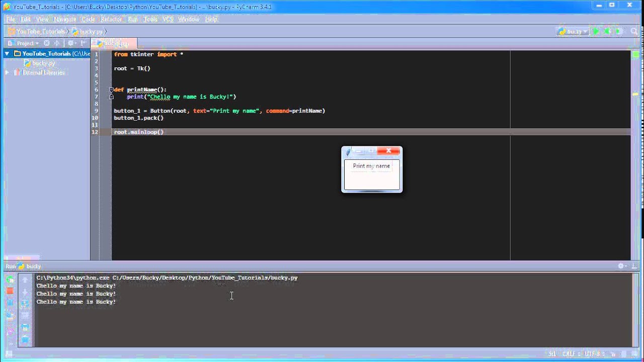Click the 'Print my name' button in Tk window
The image size is (644, 362).
[371, 166]
